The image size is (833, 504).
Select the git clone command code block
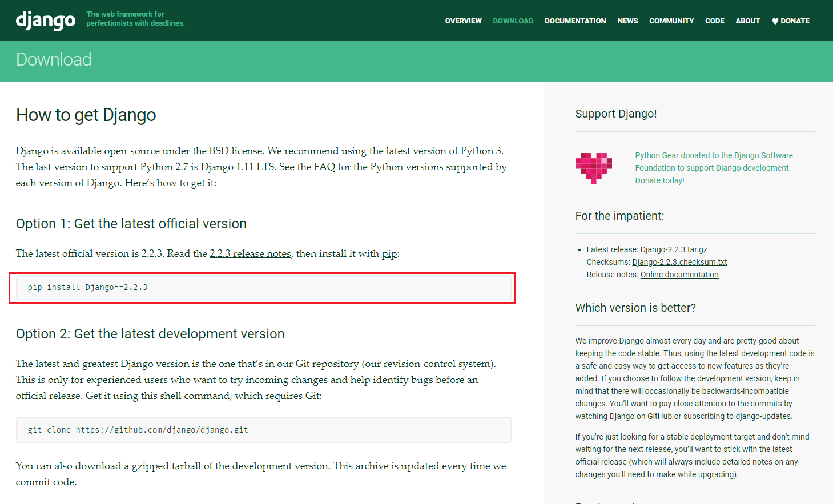(x=263, y=430)
